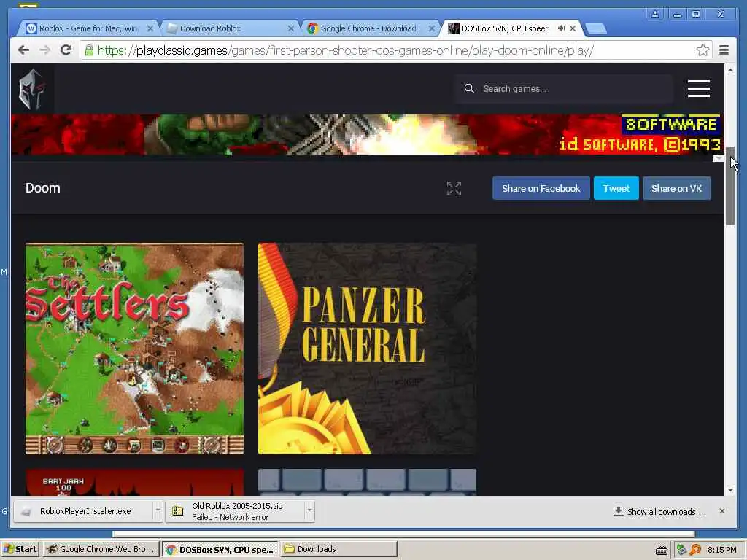
Task: Switch to the Roblox - Game for Mac tab
Action: [x=90, y=28]
